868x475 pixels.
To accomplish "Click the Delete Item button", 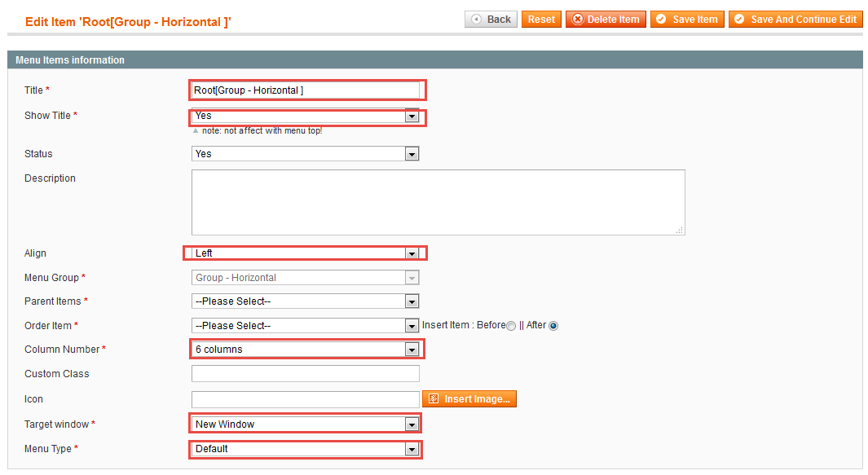I will tap(606, 20).
